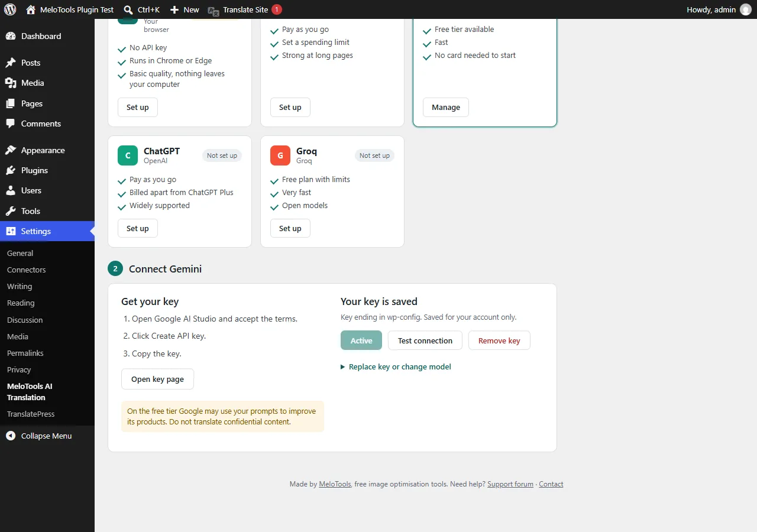
Task: Click the Connect Gemini heading
Action: (x=165, y=269)
